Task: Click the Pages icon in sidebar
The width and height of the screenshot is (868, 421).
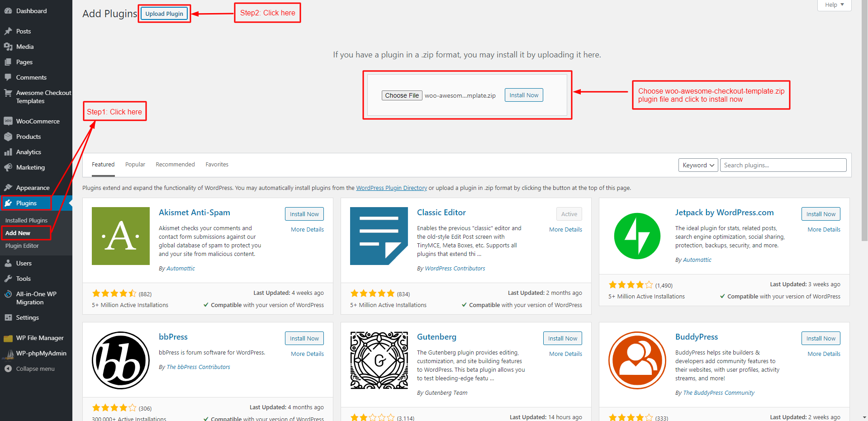Action: (x=8, y=62)
